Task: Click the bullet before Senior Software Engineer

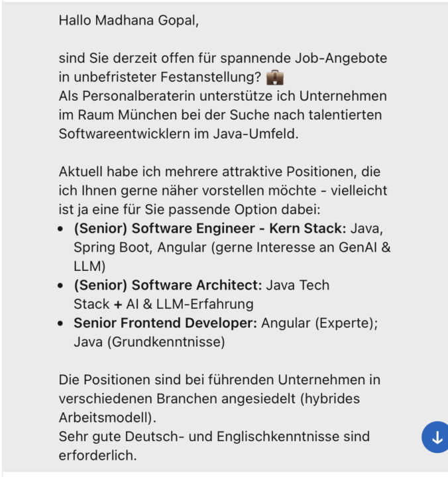Action: click(60, 229)
